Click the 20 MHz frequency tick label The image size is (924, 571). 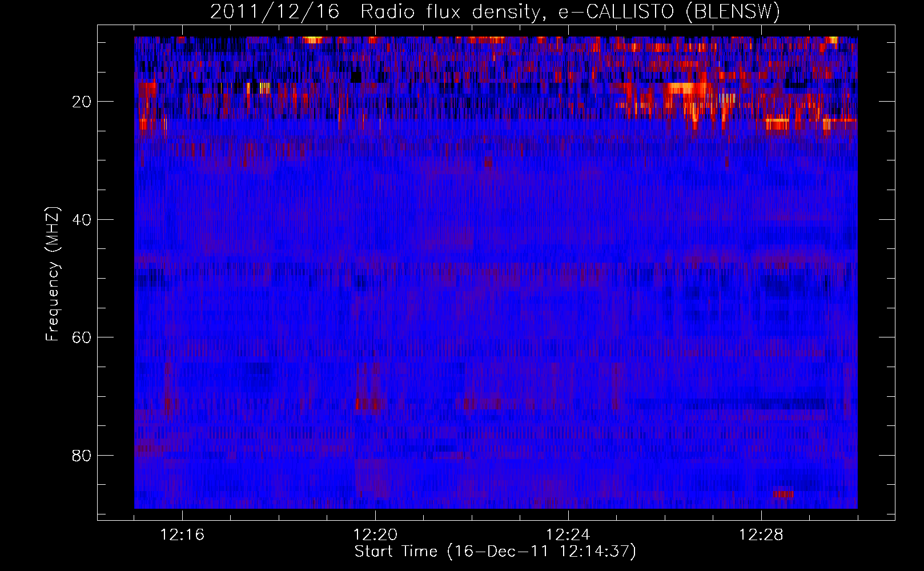tap(82, 102)
